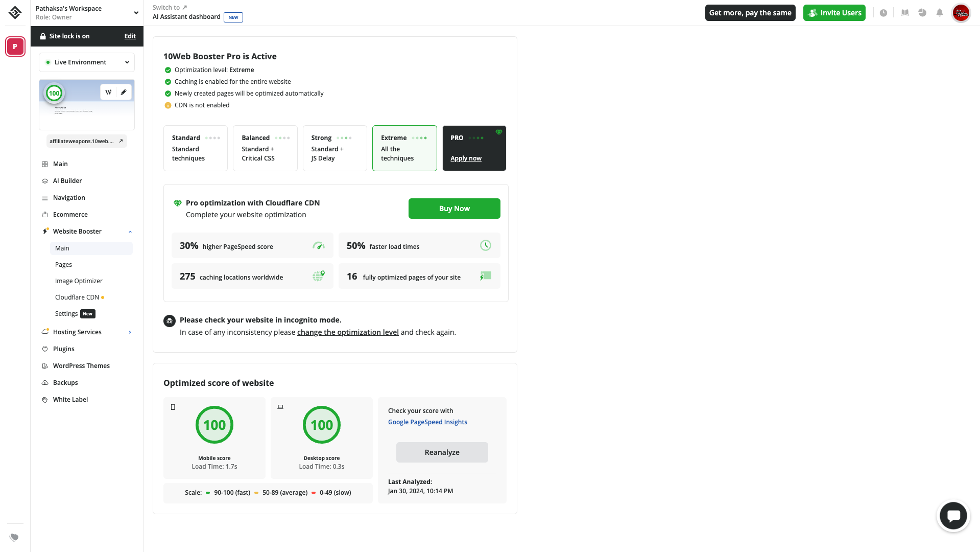
Task: Click the Buy Now button
Action: coord(454,209)
